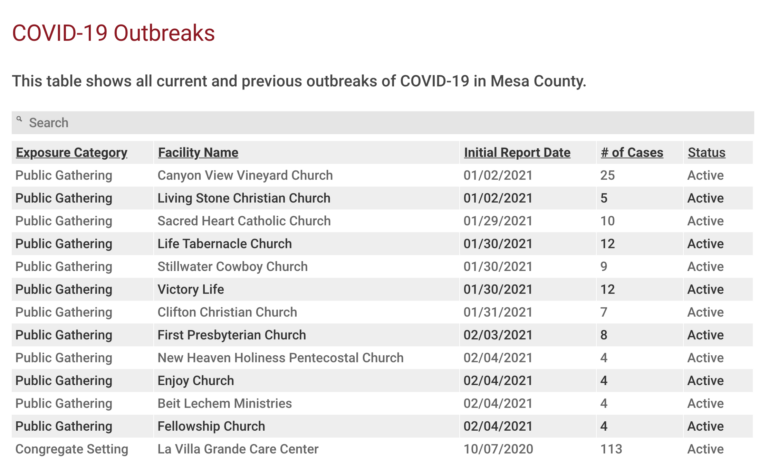Screen dimensions: 768x459
Task: Select First Presbyterian Church row
Action: point(383,335)
